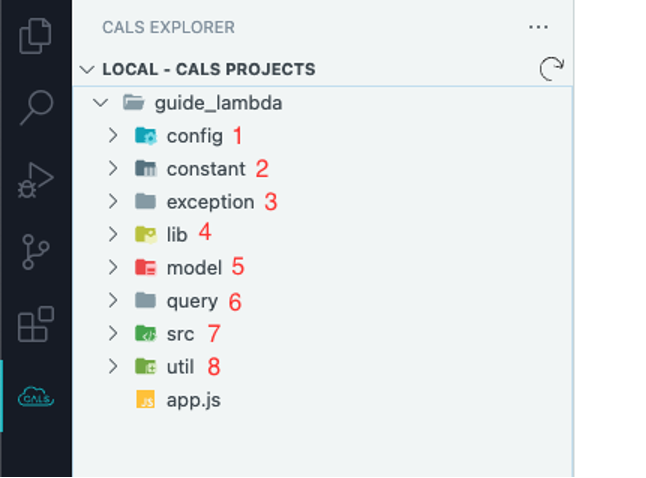
Task: Open the Extensions blocks icon
Action: 36,326
